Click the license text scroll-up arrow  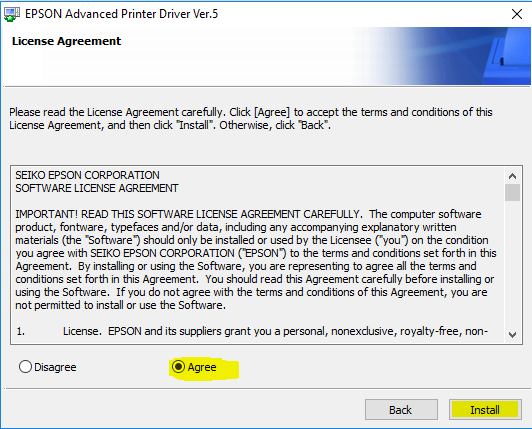[512, 176]
